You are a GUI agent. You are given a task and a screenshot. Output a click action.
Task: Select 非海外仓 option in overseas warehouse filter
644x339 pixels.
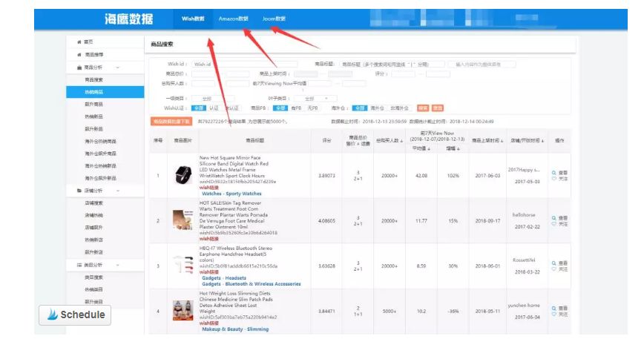click(399, 108)
